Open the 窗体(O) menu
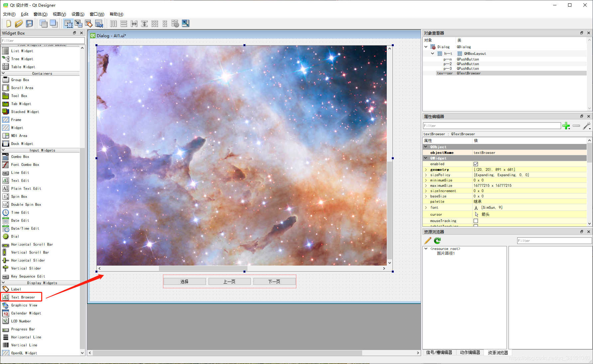This screenshot has height=364, width=593. [x=40, y=14]
